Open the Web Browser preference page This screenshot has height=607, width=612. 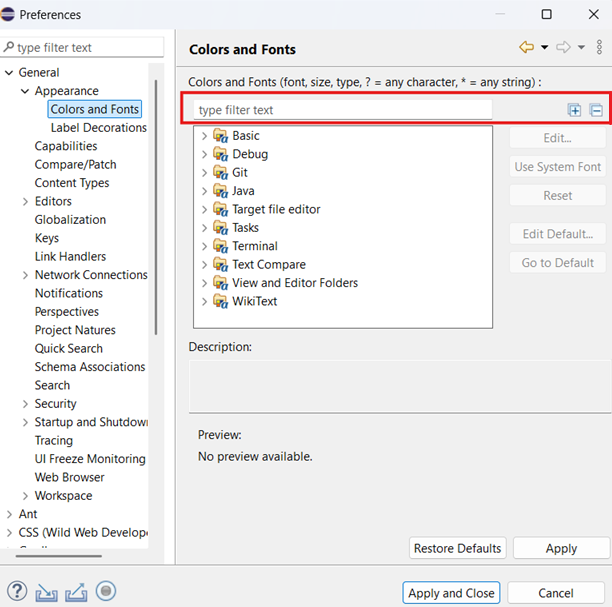(x=69, y=477)
